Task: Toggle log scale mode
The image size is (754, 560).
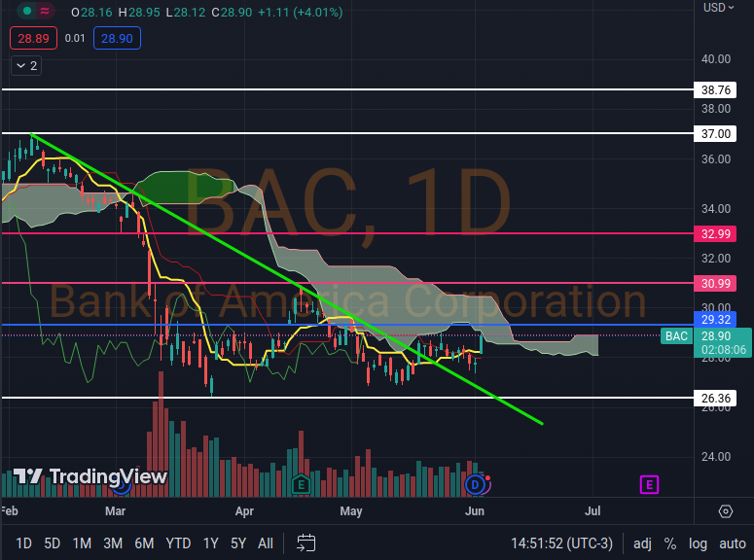Action: (698, 543)
